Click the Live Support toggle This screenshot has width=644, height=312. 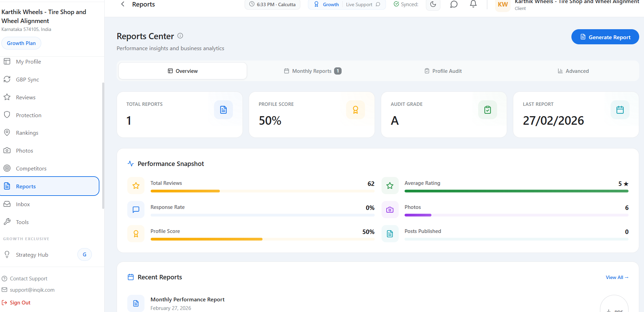[363, 4]
